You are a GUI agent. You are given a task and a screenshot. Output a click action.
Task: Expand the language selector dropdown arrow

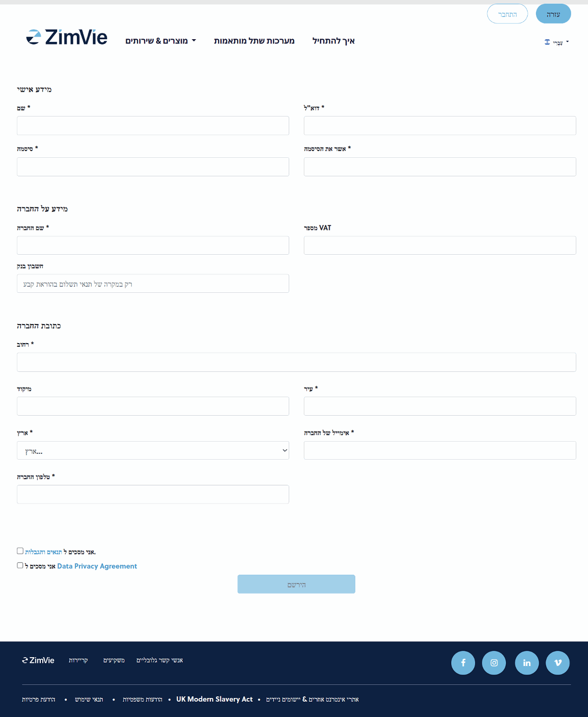click(x=567, y=41)
